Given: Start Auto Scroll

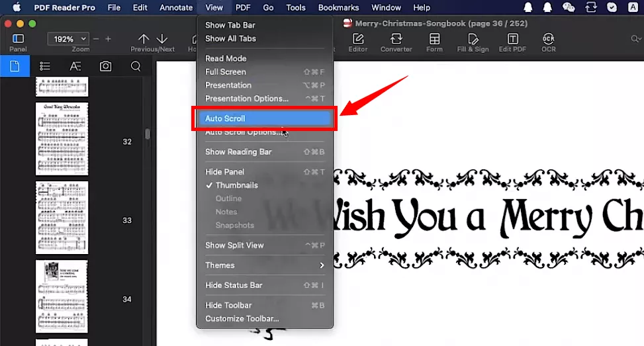Looking at the screenshot, I should tap(265, 118).
